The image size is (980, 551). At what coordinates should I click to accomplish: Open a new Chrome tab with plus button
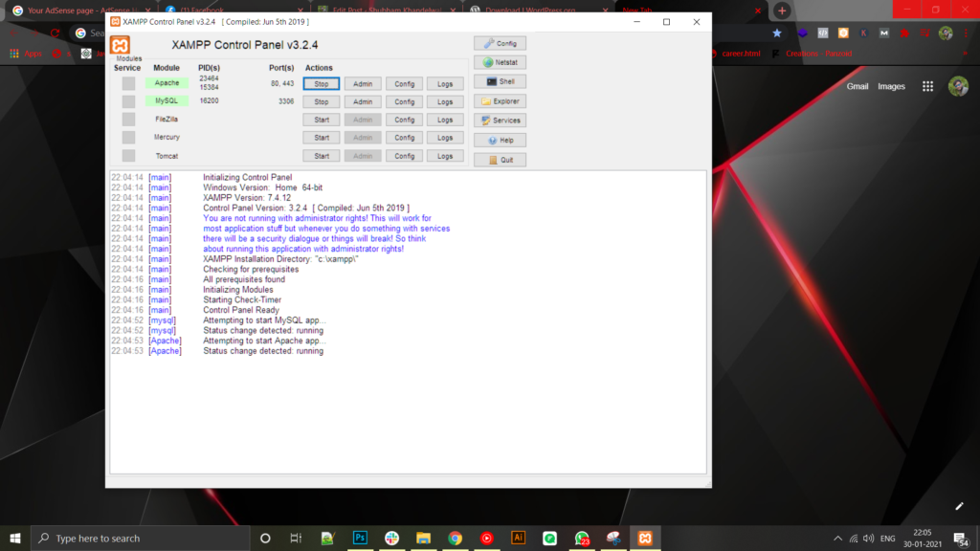point(782,11)
